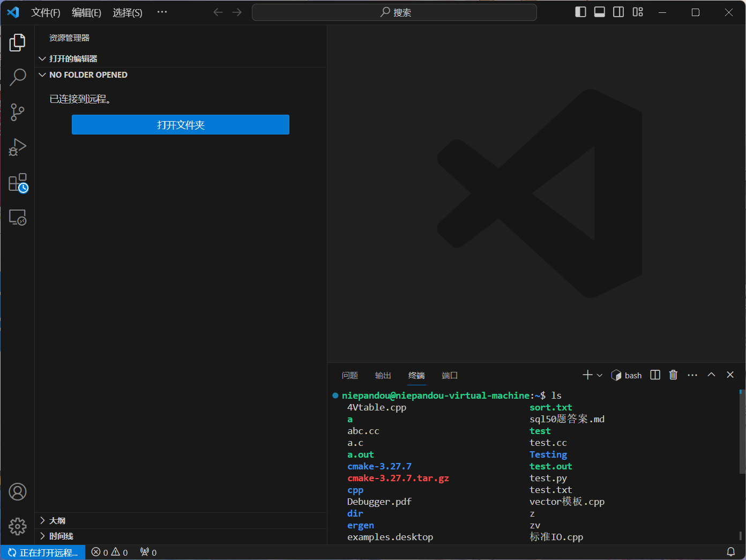
Task: Toggle the secondary side bar layout icon
Action: 618,12
